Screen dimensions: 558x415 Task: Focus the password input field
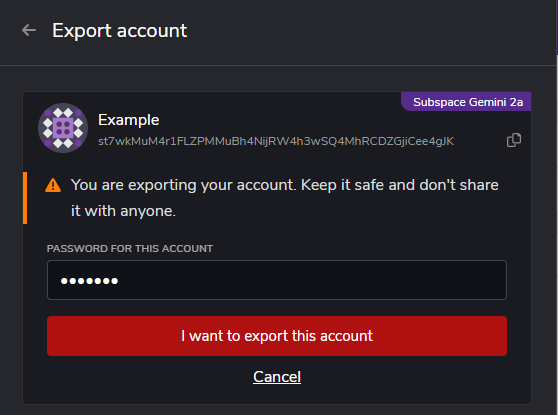(x=277, y=280)
